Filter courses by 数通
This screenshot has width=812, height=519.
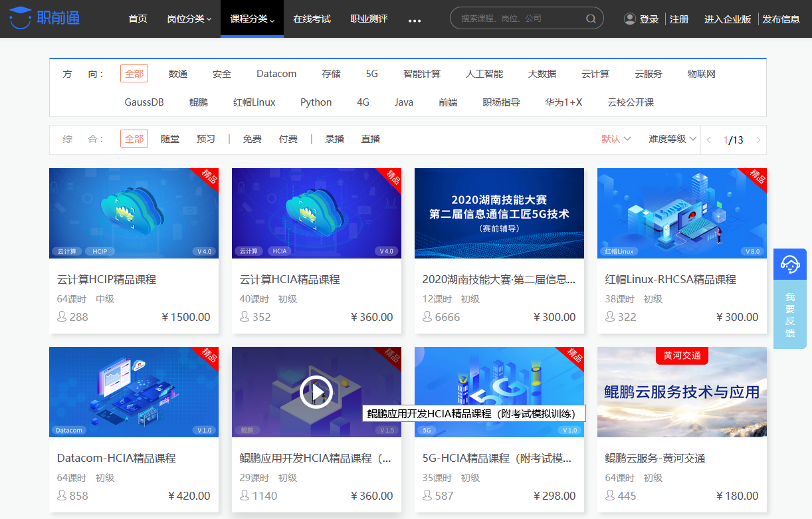(178, 74)
